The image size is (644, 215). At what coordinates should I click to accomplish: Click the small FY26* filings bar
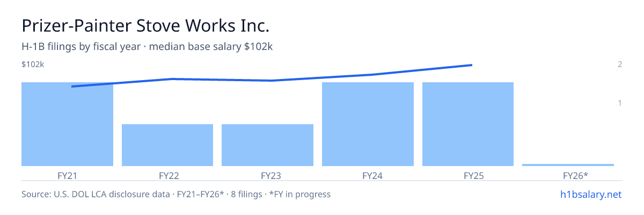pyautogui.click(x=568, y=165)
